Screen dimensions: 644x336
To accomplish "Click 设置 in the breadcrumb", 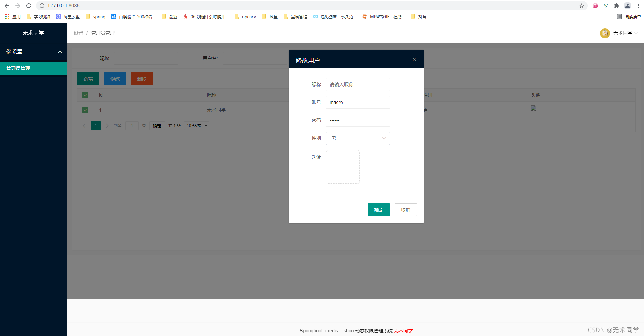I will [x=78, y=33].
